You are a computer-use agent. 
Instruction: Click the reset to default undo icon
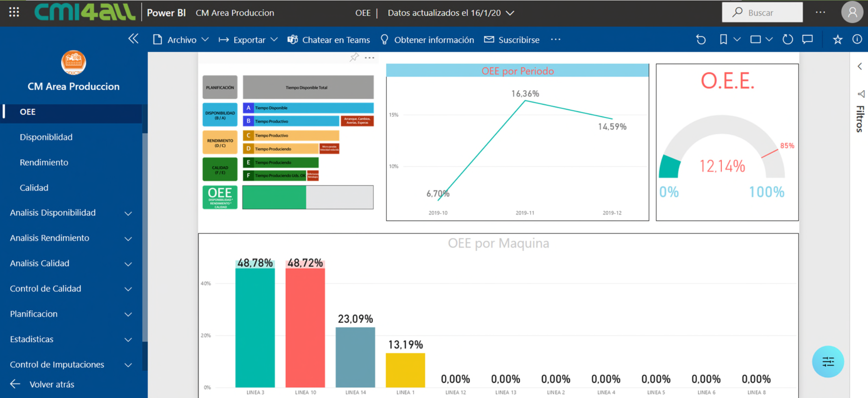coord(701,39)
